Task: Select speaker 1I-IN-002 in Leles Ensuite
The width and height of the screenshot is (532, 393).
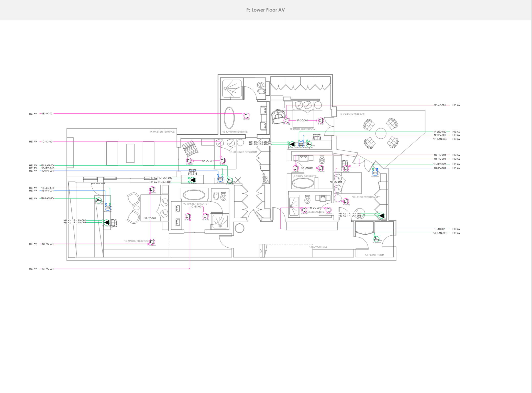Action: 329,210
